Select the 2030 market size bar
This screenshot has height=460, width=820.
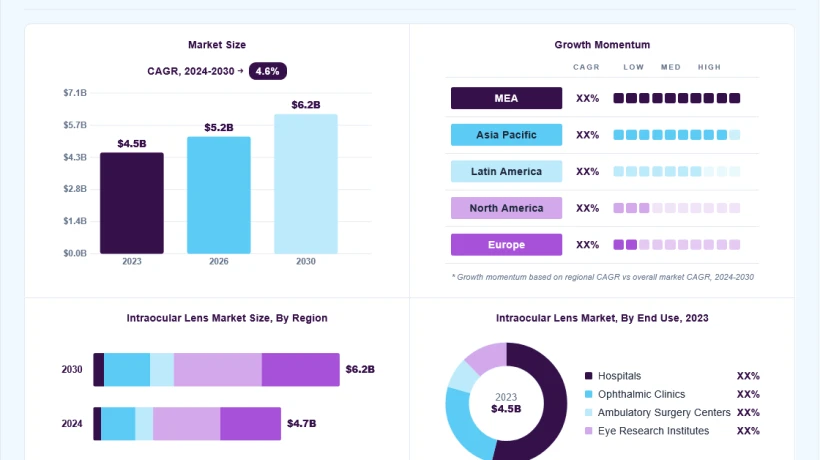306,184
